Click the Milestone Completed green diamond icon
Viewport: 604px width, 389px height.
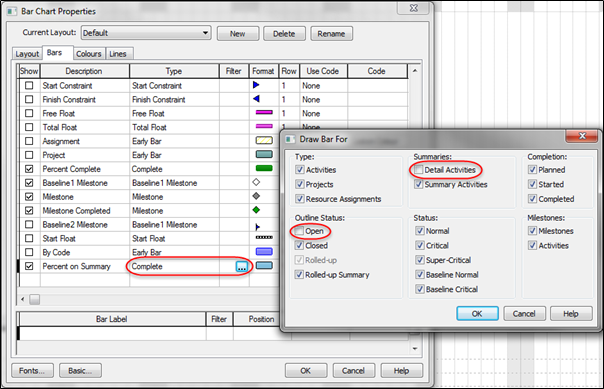tap(256, 210)
